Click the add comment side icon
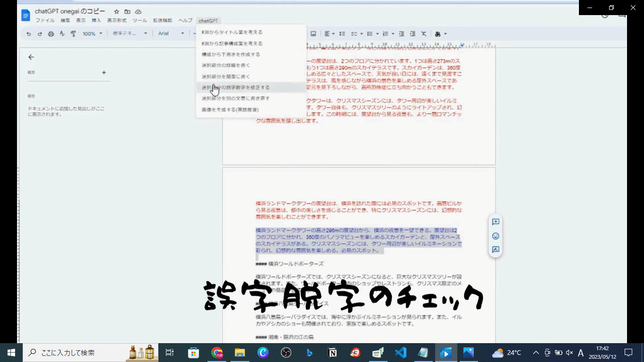Viewport: 644px width, 362px height. coord(495,222)
